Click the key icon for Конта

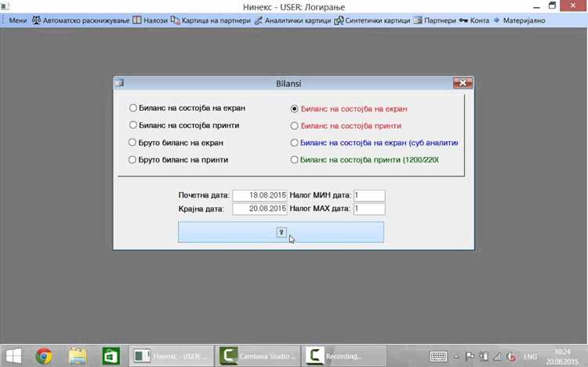pyautogui.click(x=463, y=20)
